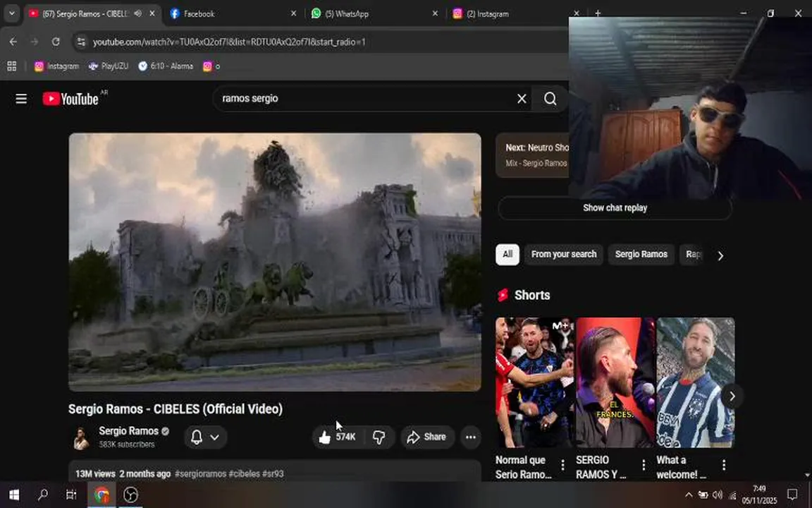This screenshot has width=812, height=508.
Task: Click inside the YouTube search field
Action: pos(365,99)
